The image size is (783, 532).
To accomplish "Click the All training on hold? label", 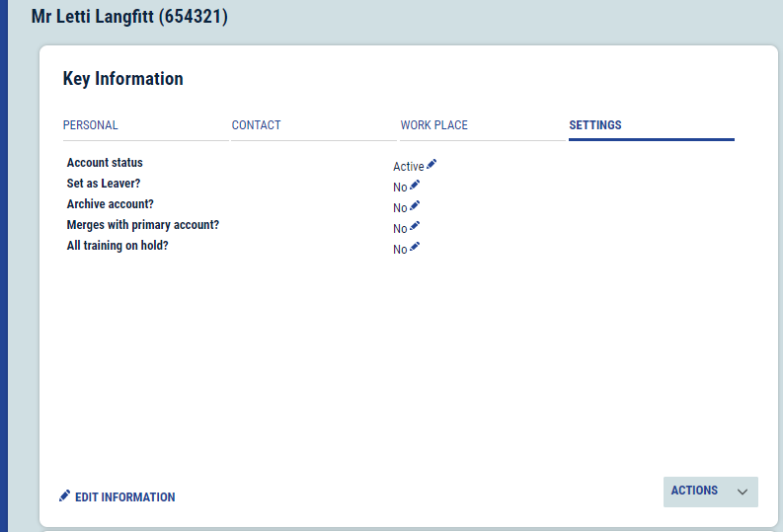I will tap(117, 246).
